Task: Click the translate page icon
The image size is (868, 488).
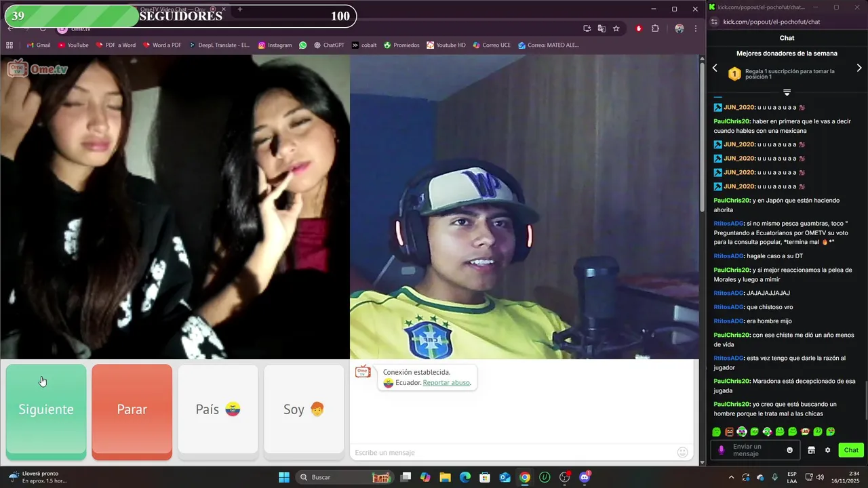Action: (601, 28)
